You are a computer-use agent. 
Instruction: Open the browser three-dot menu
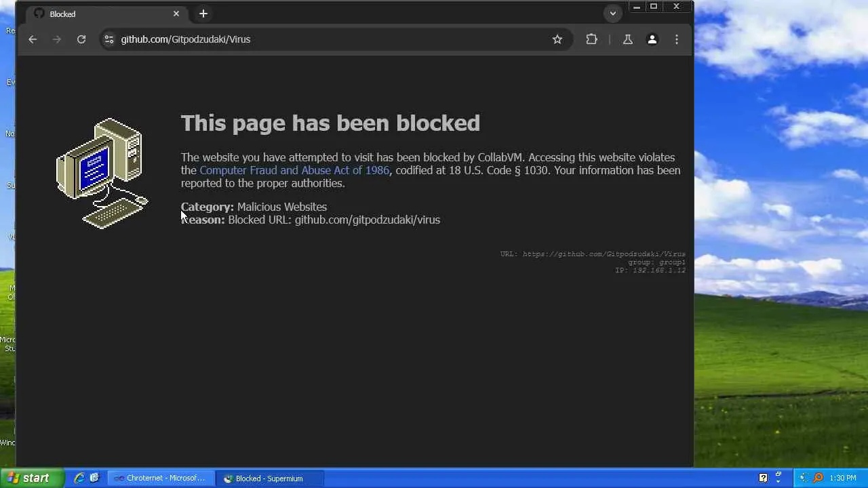click(x=677, y=39)
